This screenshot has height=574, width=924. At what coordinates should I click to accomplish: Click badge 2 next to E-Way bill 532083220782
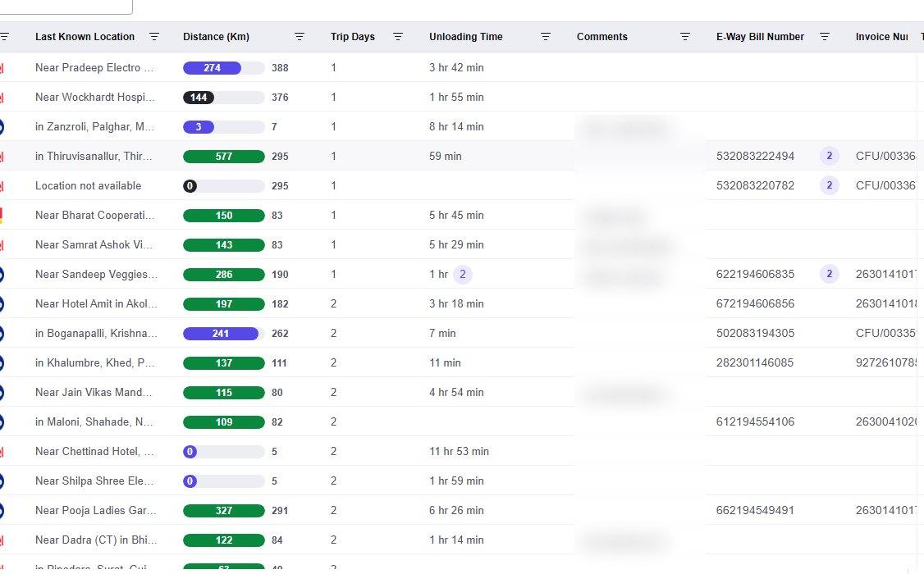pos(829,185)
